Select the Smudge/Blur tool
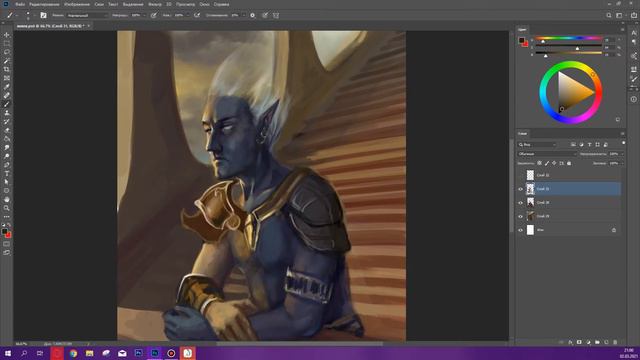 pos(7,147)
